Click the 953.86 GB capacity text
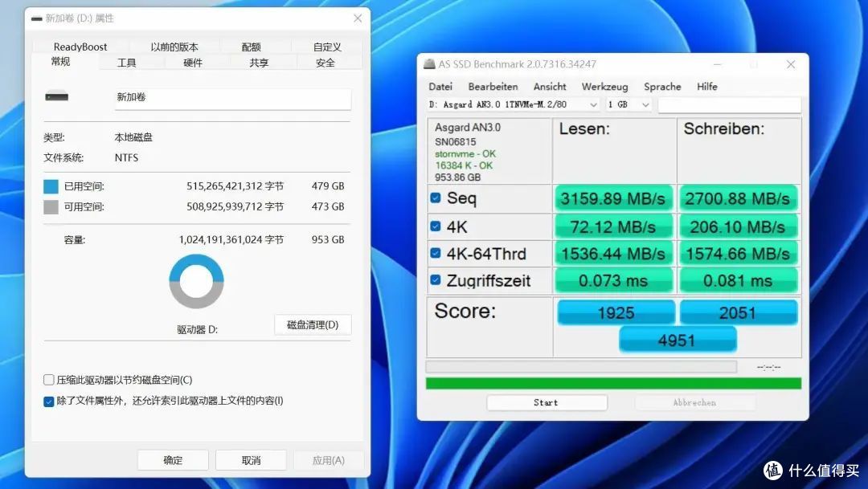Viewport: 868px width, 489px height. [x=457, y=177]
